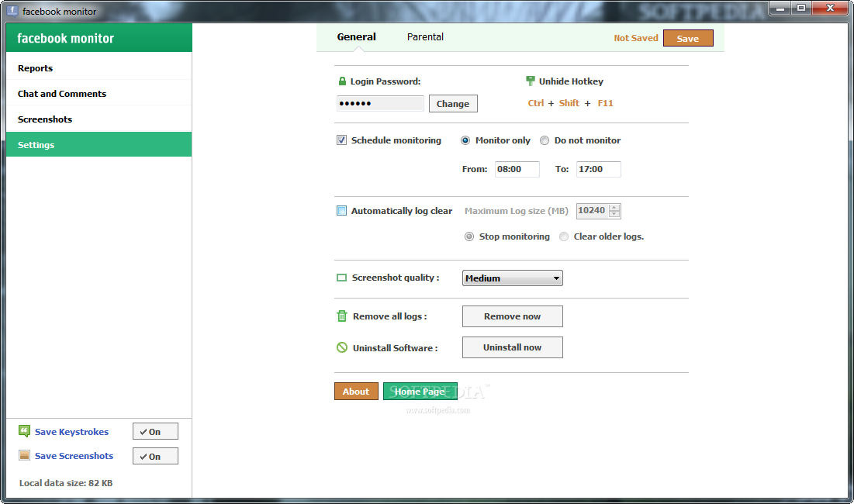Switch to the Parental tab
Viewport: 854px width, 504px height.
click(x=425, y=37)
